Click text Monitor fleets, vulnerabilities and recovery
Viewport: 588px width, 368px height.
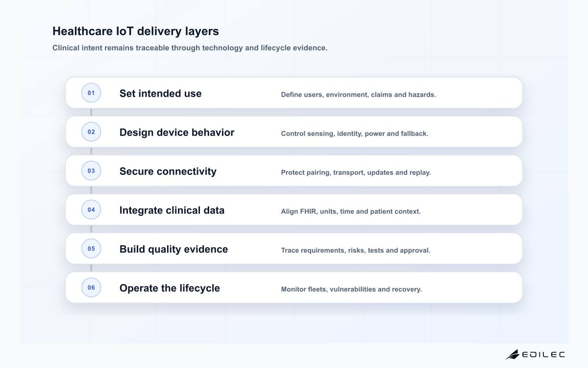(x=351, y=289)
